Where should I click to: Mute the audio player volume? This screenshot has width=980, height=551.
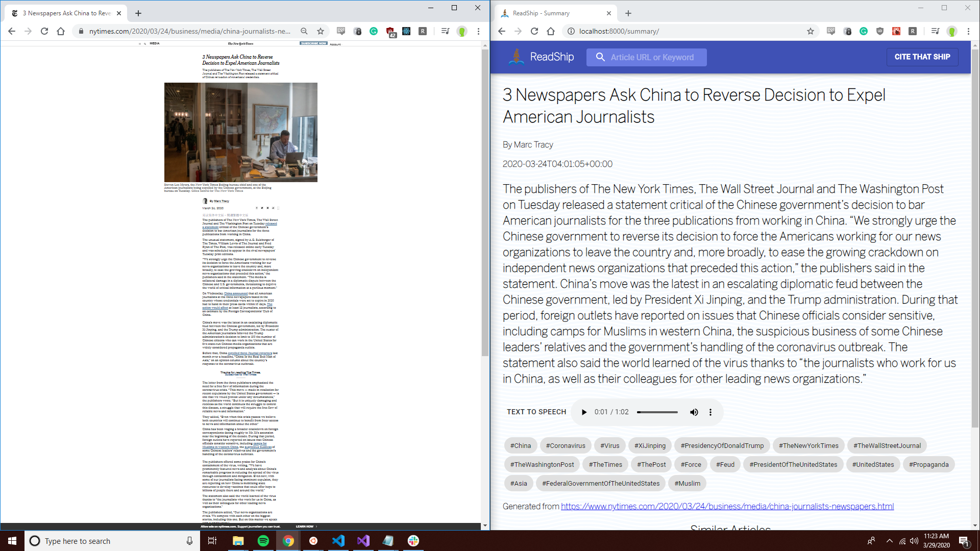tap(694, 412)
